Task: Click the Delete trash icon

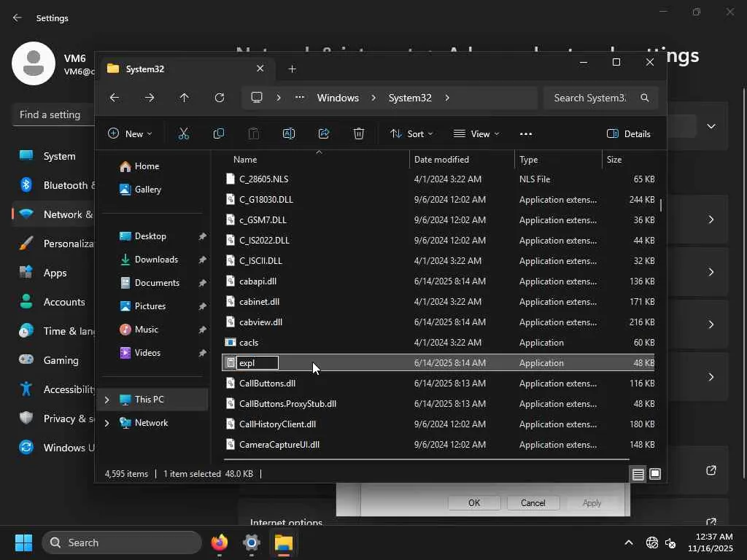Action: coord(359,134)
